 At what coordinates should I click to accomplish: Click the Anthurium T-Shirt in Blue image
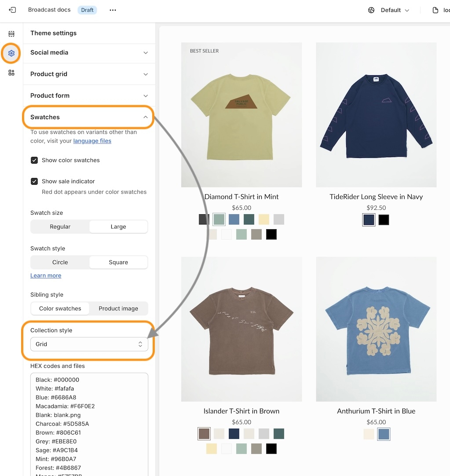[376, 329]
